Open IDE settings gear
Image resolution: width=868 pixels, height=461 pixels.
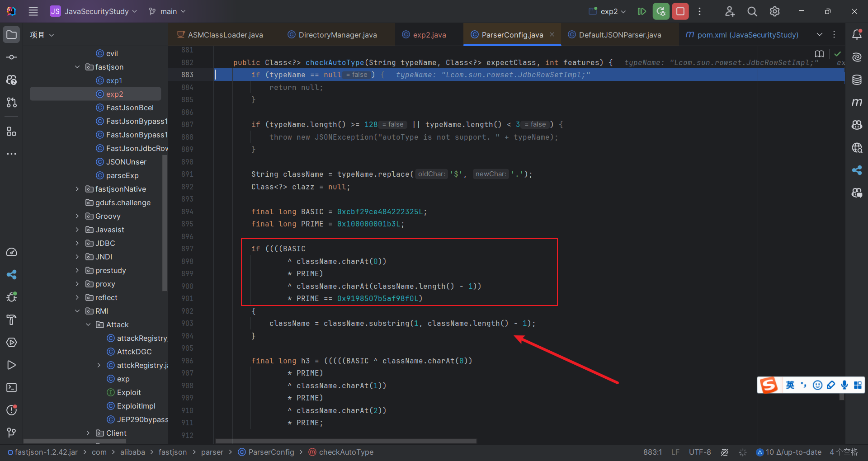click(x=775, y=11)
